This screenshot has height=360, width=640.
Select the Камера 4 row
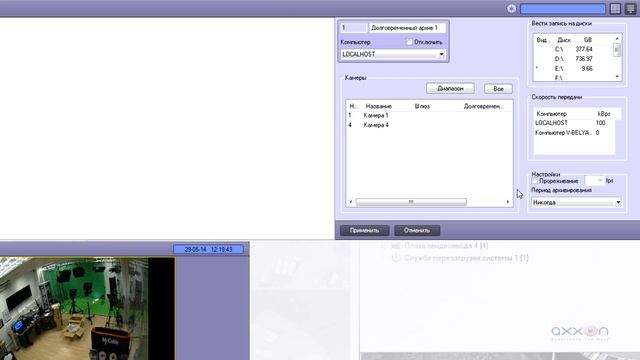tap(429, 125)
